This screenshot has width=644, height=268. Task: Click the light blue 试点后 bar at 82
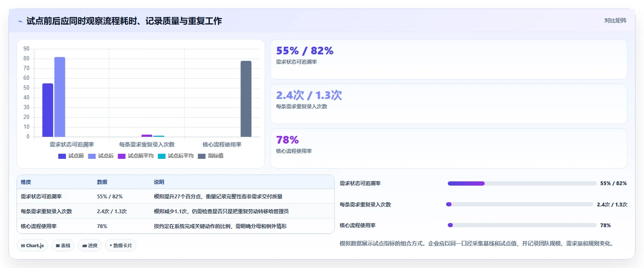point(59,97)
